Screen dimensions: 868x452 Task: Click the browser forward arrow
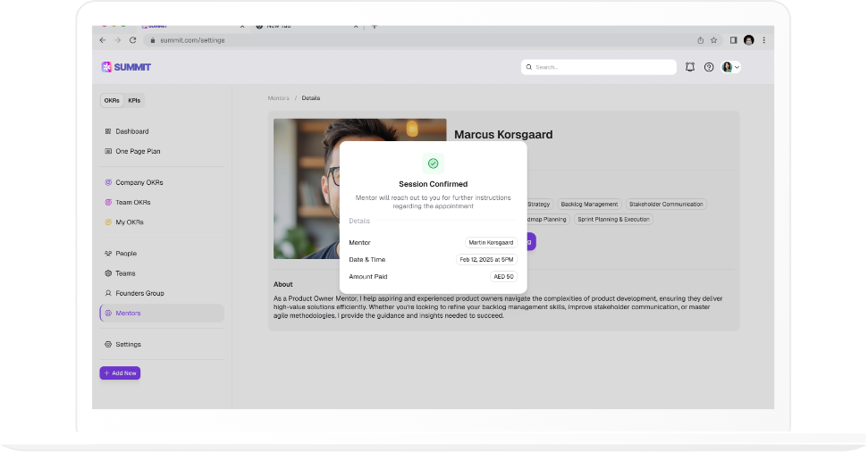[x=117, y=40]
